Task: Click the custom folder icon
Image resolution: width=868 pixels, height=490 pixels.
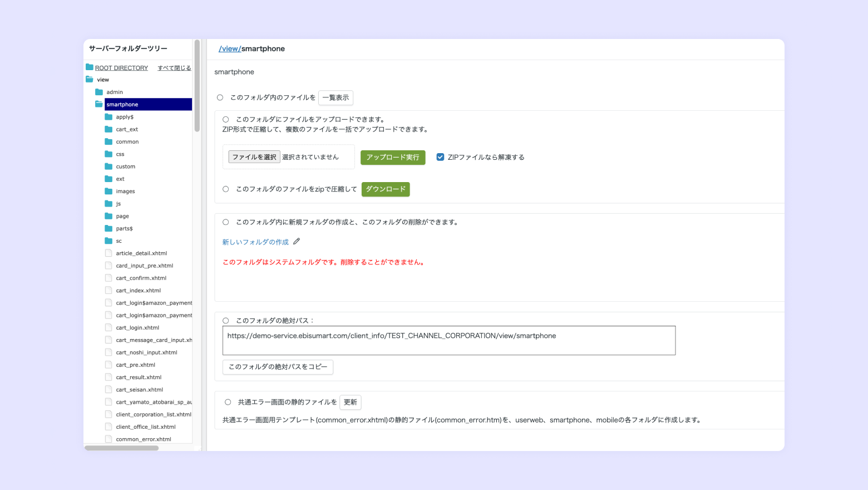Action: point(108,166)
